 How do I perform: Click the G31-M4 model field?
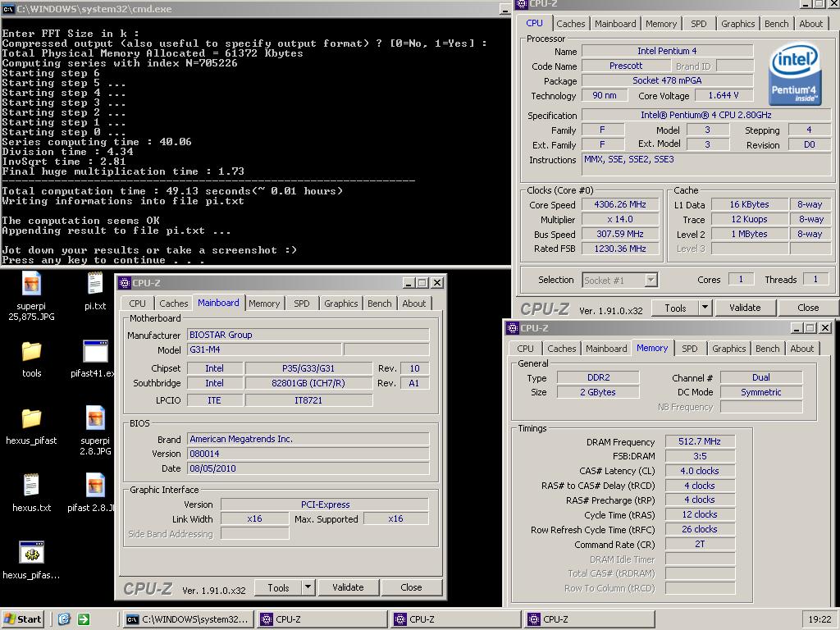[x=264, y=349]
